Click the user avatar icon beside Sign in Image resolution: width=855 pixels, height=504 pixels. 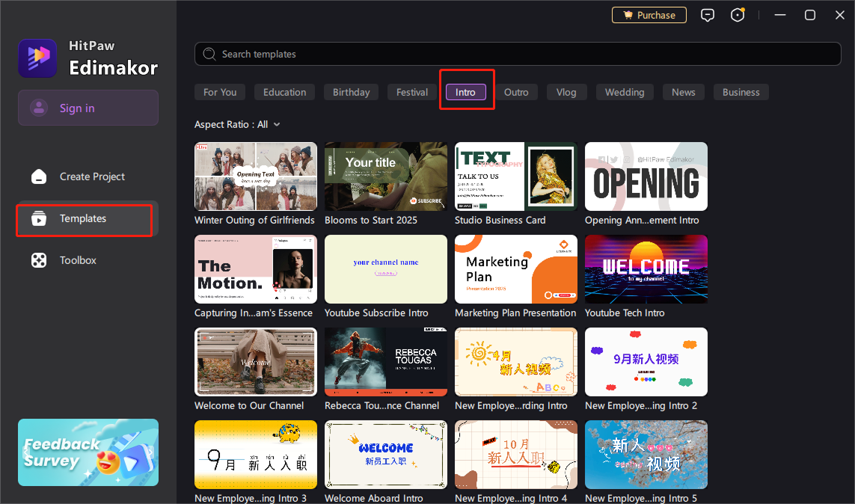coord(39,108)
